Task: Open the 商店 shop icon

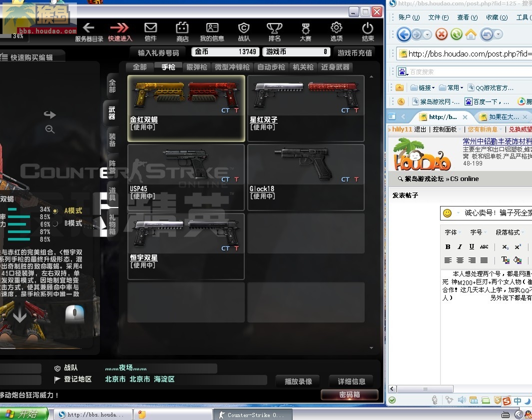Action: pyautogui.click(x=182, y=32)
